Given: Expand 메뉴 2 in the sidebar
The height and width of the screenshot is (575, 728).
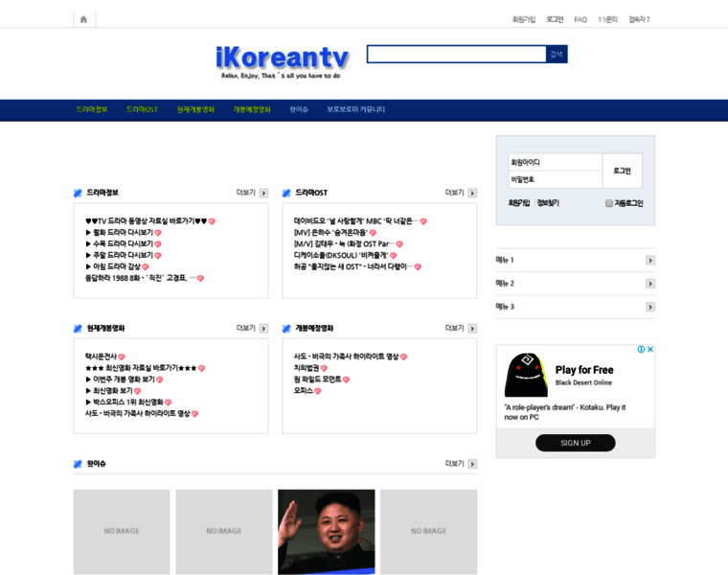Looking at the screenshot, I should tap(650, 284).
